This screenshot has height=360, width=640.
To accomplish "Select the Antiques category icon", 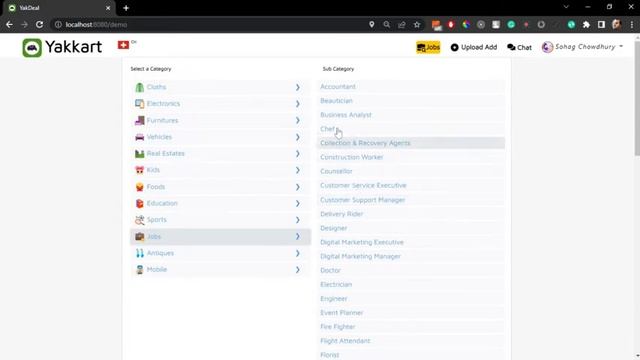I will click(x=140, y=253).
